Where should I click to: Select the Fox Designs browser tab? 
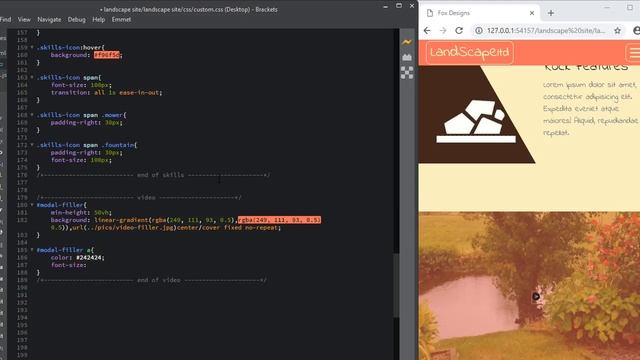click(x=480, y=13)
